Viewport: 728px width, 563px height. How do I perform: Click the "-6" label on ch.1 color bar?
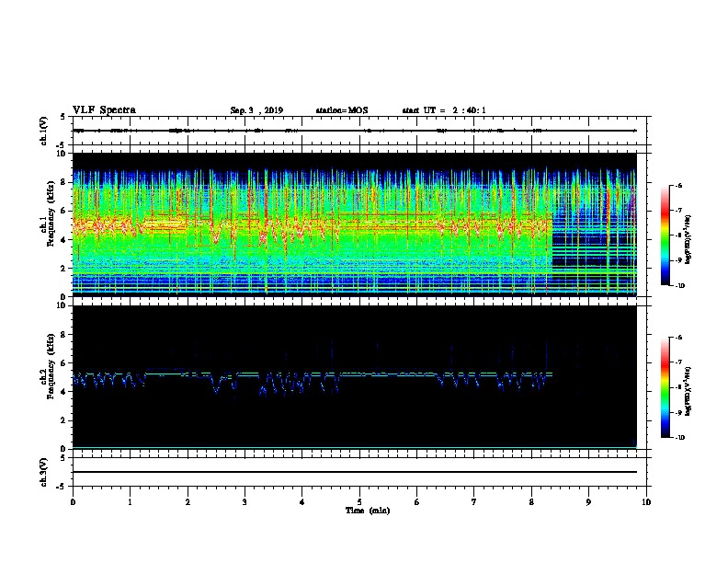pos(678,185)
